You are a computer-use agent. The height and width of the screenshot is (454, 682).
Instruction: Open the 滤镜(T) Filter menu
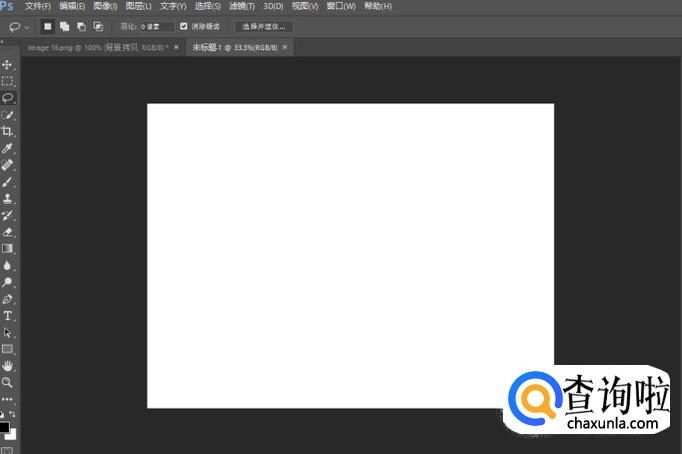241,6
